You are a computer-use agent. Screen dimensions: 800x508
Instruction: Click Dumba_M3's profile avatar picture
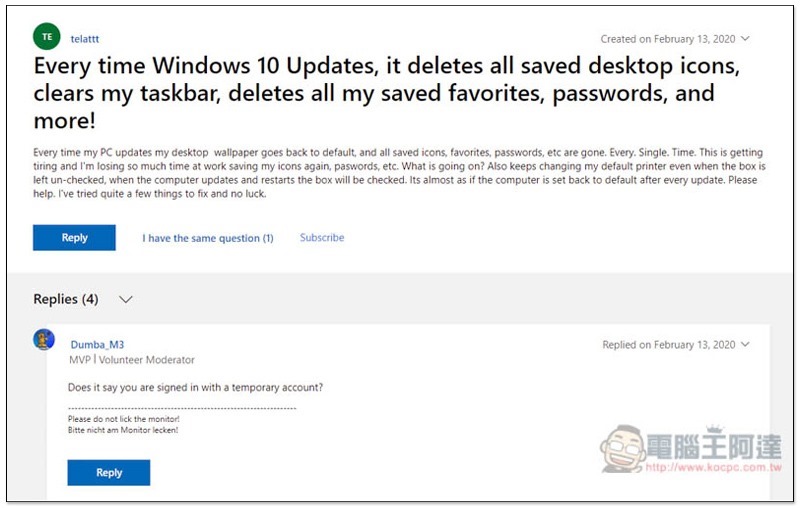pyautogui.click(x=44, y=339)
